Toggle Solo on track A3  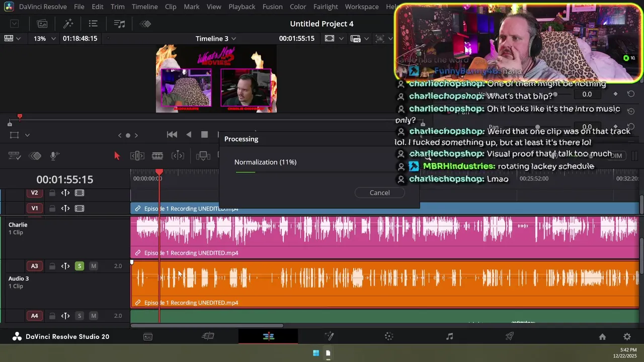(x=79, y=266)
